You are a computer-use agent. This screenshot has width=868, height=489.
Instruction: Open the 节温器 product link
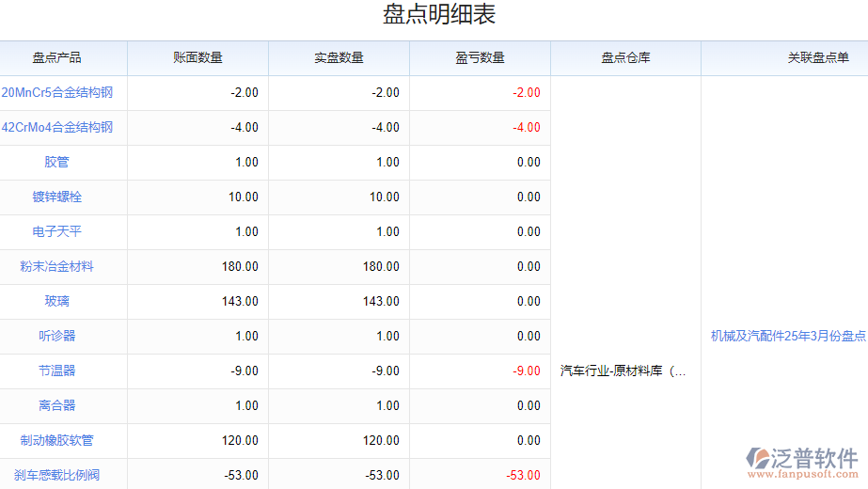pos(57,371)
